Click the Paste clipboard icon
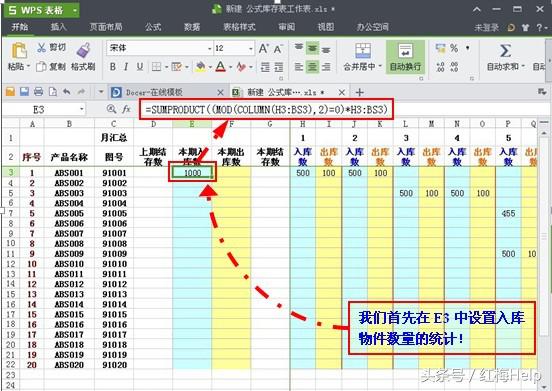 [19, 51]
